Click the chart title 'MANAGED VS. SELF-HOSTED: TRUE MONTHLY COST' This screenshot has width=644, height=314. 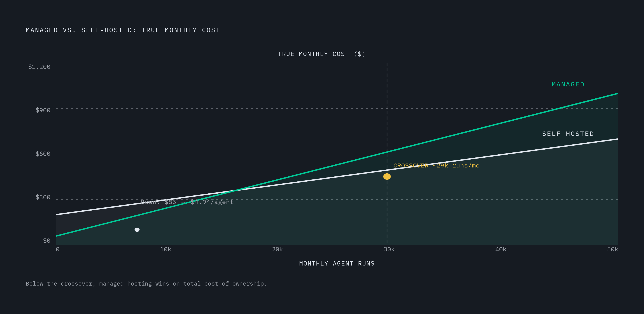tap(123, 30)
